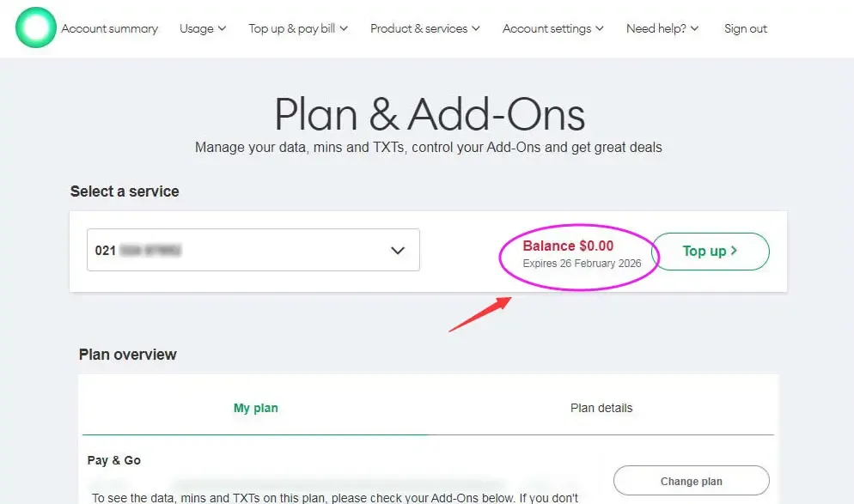
Task: Expand the Usage menu
Action: (202, 28)
